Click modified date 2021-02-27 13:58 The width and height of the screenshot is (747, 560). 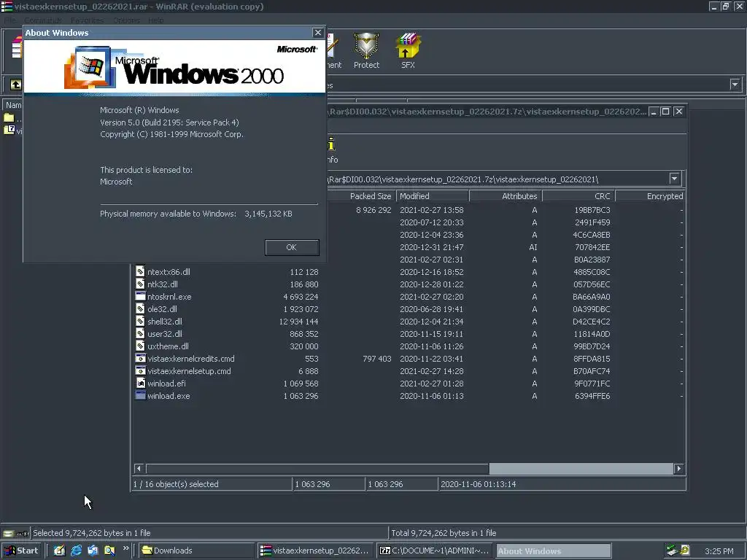coord(432,210)
